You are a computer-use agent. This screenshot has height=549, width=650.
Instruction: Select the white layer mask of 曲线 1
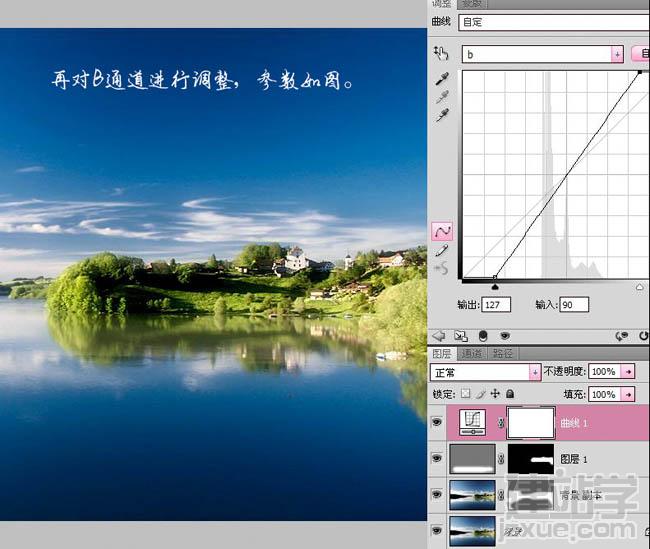[x=531, y=423]
